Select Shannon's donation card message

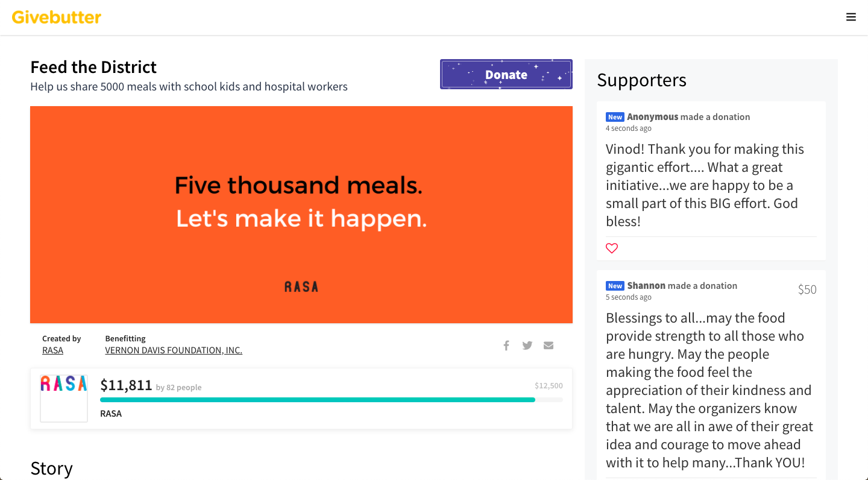point(709,390)
